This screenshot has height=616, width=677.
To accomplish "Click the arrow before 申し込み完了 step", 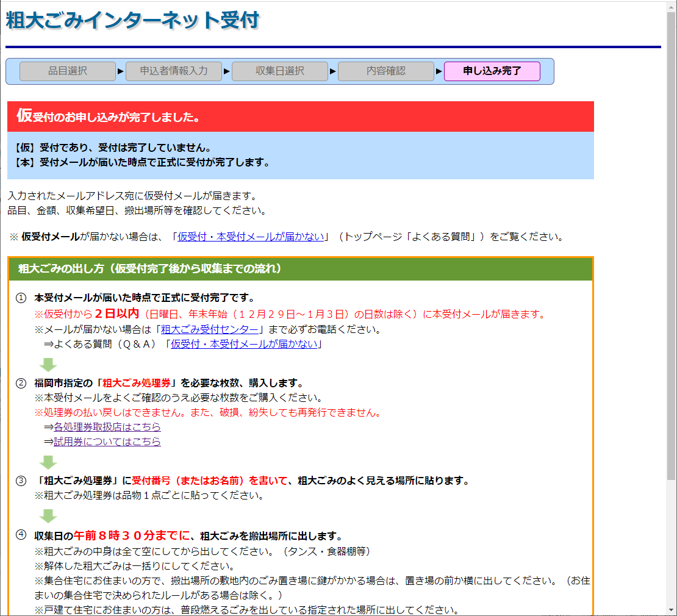I will tap(439, 71).
